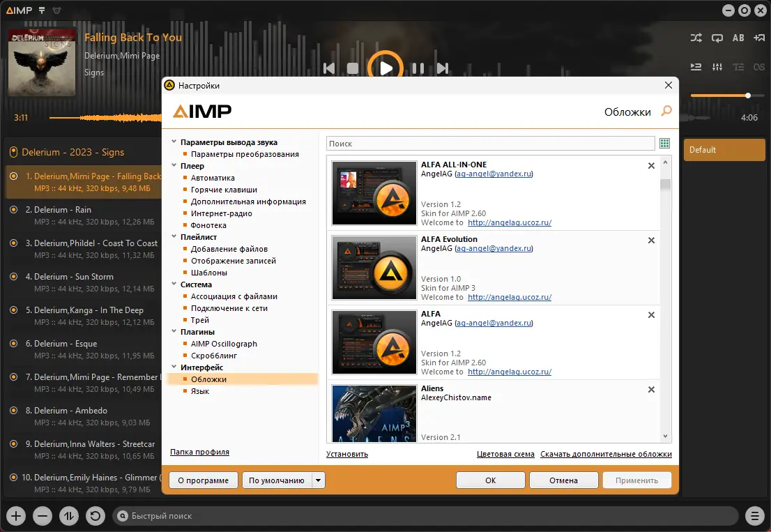
Task: Select track 2. Delerium - Rain
Action: [84, 215]
